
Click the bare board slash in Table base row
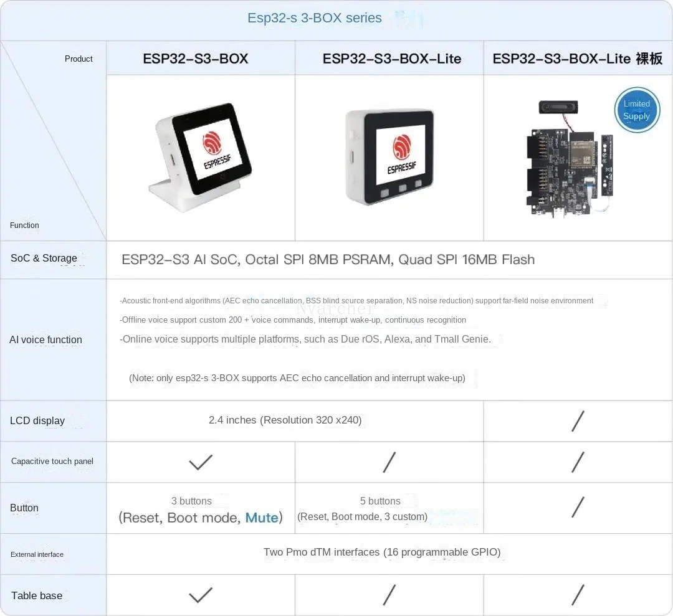tap(578, 595)
